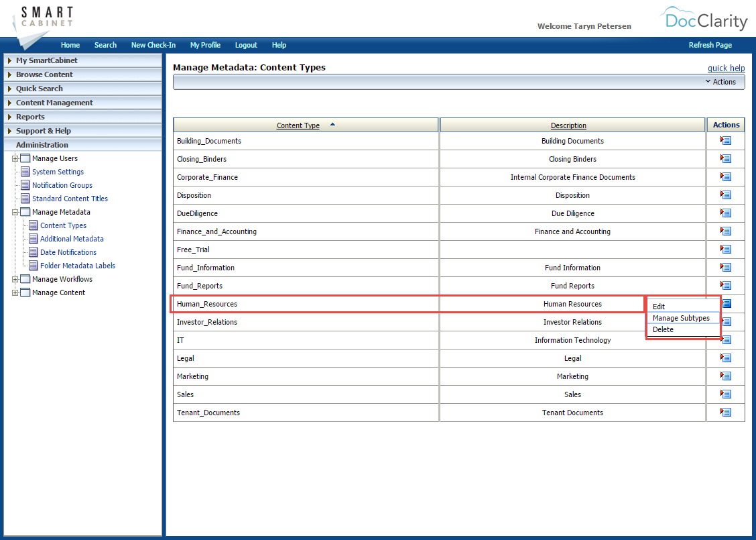Open actions icon for Corporate_Finance row
The image size is (756, 540).
tap(726, 176)
